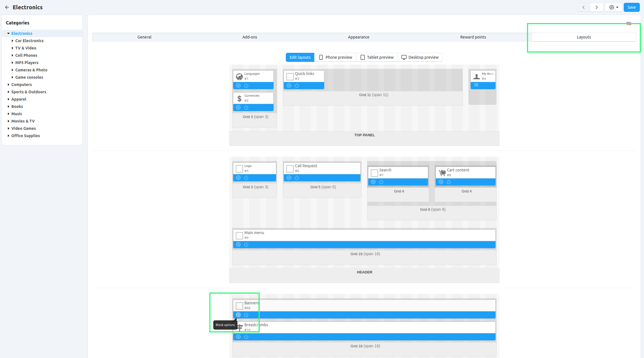Toggle Desktop preview layout mode
Viewport: 644px width, 358px height.
point(420,57)
